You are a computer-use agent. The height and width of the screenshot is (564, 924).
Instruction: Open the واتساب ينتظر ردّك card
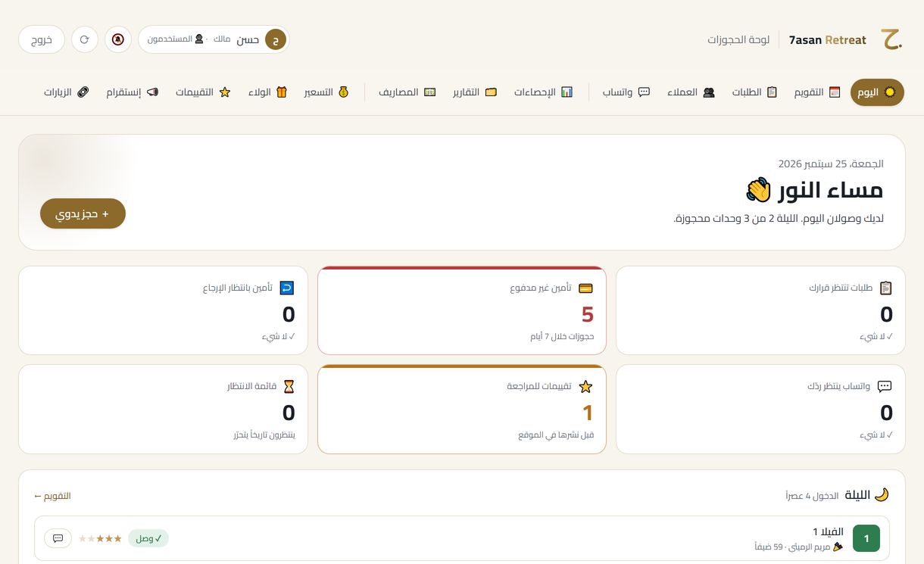(760, 410)
